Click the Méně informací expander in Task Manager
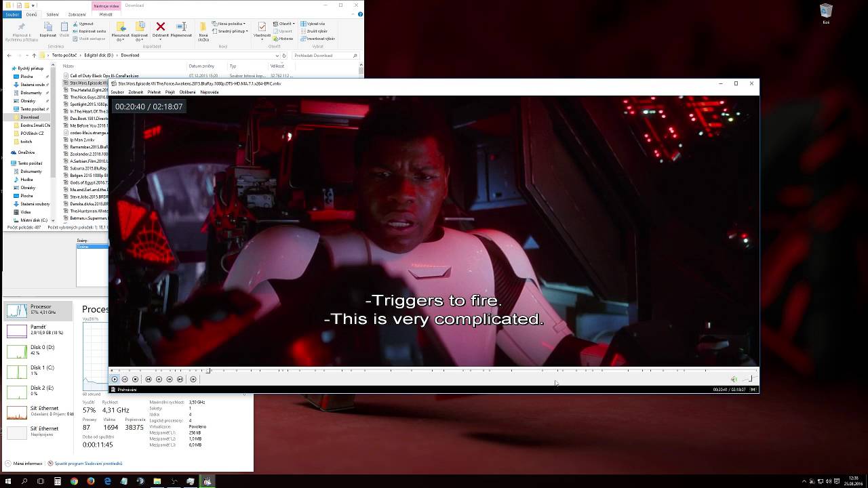Screen dimensions: 868x488 click(x=24, y=464)
